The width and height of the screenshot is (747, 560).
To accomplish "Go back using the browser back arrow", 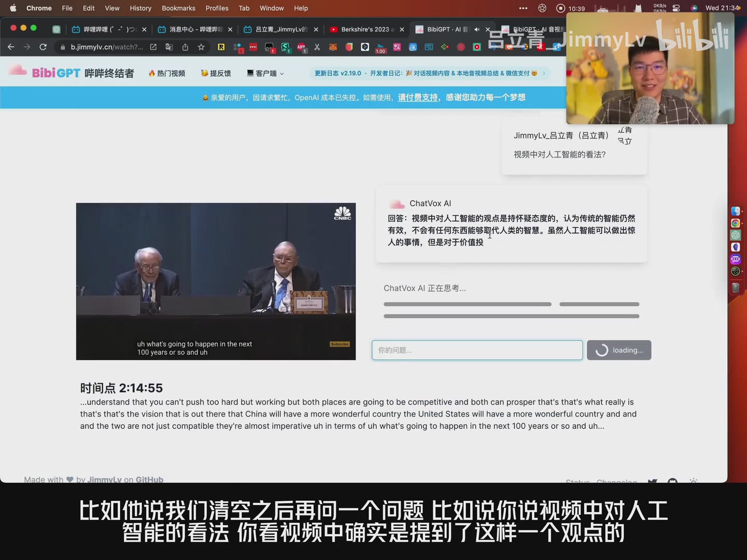I will [x=11, y=47].
